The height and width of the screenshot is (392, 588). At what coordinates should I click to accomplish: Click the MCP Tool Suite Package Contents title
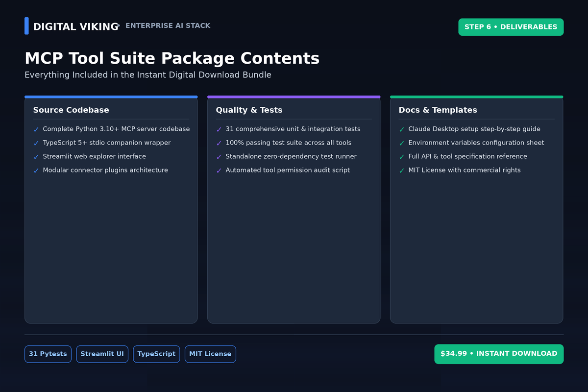coord(172,58)
